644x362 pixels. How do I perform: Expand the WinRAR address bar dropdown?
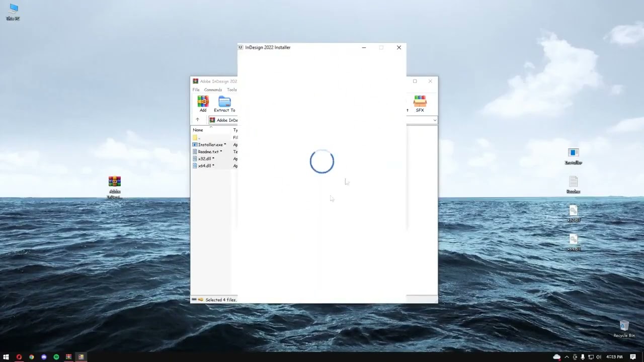(434, 120)
